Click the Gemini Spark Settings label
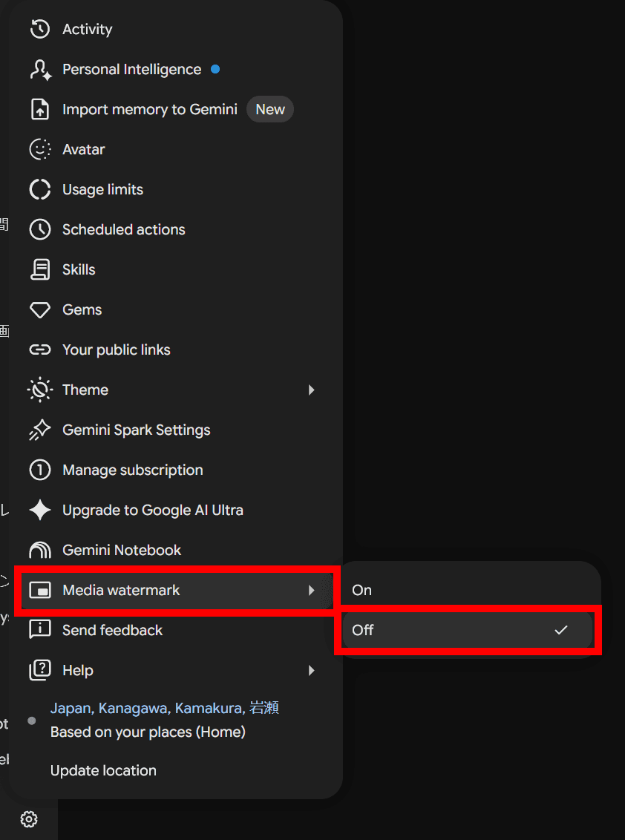Viewport: 625px width, 840px height. [x=137, y=430]
